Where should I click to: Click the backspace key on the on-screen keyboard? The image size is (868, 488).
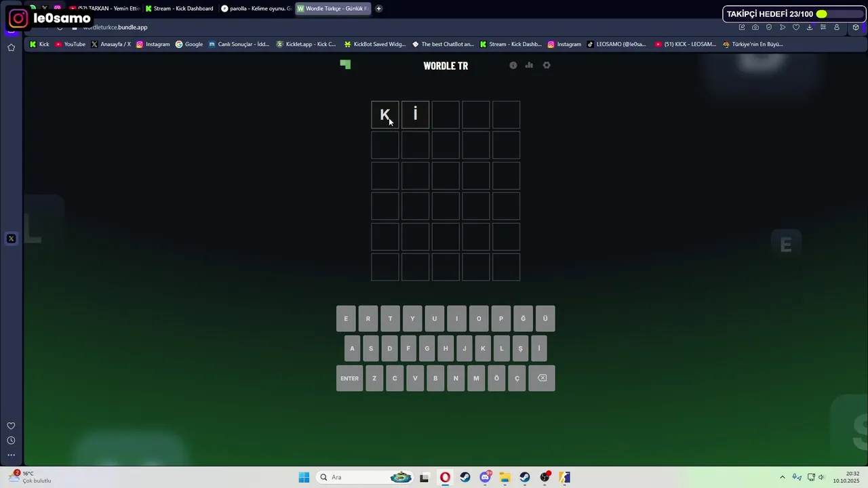pos(542,378)
